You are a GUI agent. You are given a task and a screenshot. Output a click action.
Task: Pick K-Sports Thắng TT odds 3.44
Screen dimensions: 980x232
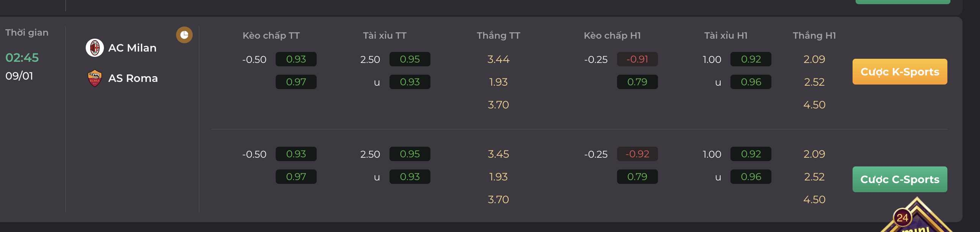pos(498,60)
